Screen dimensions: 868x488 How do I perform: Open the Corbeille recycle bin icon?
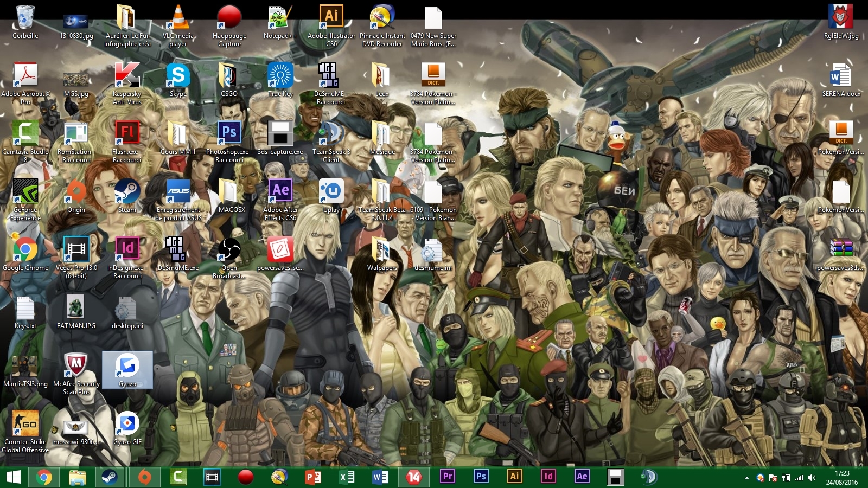tap(25, 23)
